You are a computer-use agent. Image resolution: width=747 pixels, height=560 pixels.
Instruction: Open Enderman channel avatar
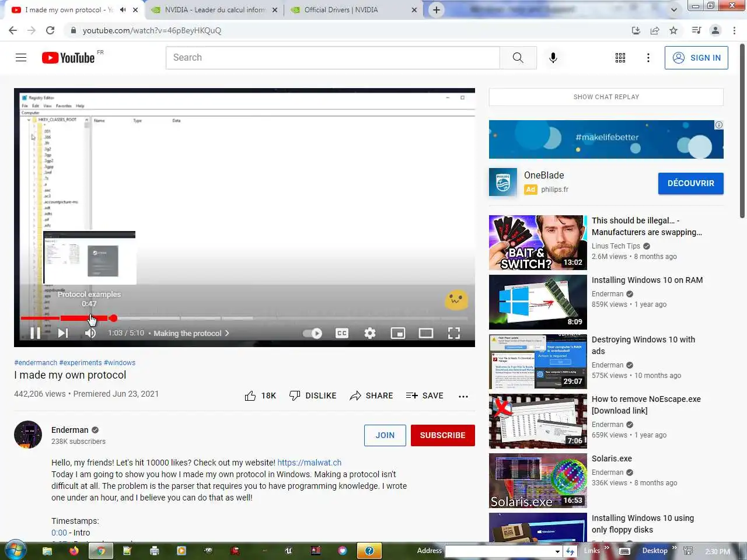click(x=28, y=435)
